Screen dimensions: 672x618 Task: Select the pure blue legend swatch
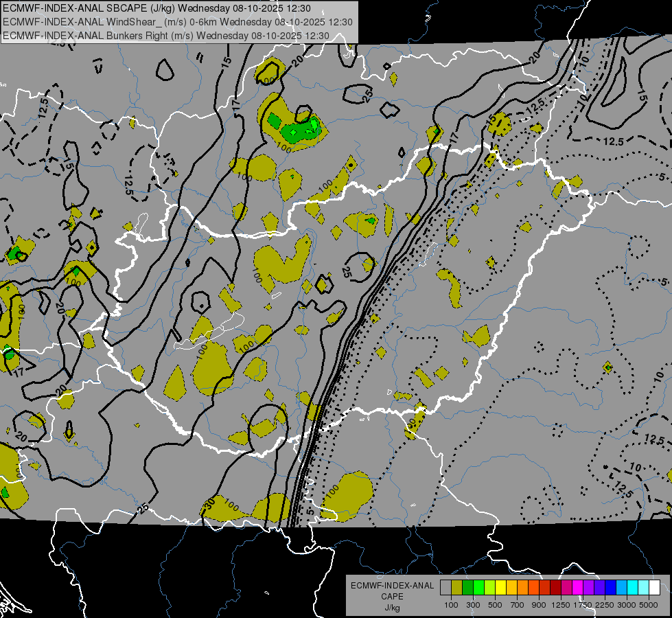pyautogui.click(x=611, y=588)
